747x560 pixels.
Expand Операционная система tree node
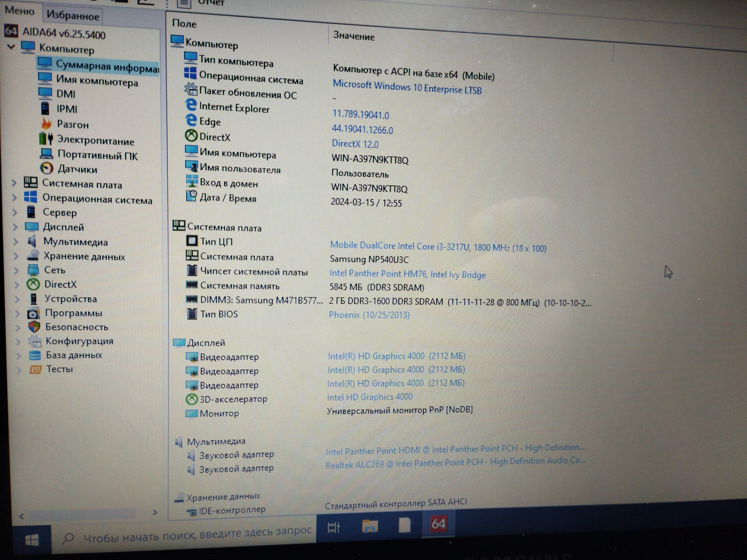tap(15, 198)
